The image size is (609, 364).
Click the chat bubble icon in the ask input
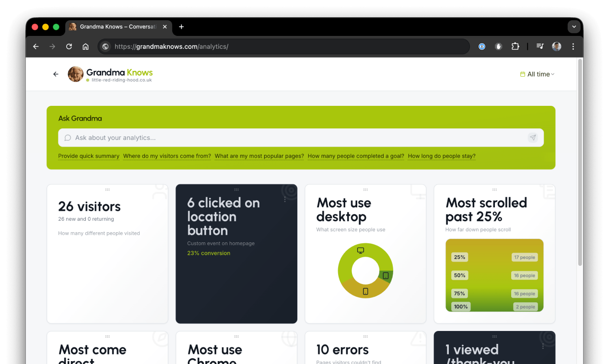[68, 137]
